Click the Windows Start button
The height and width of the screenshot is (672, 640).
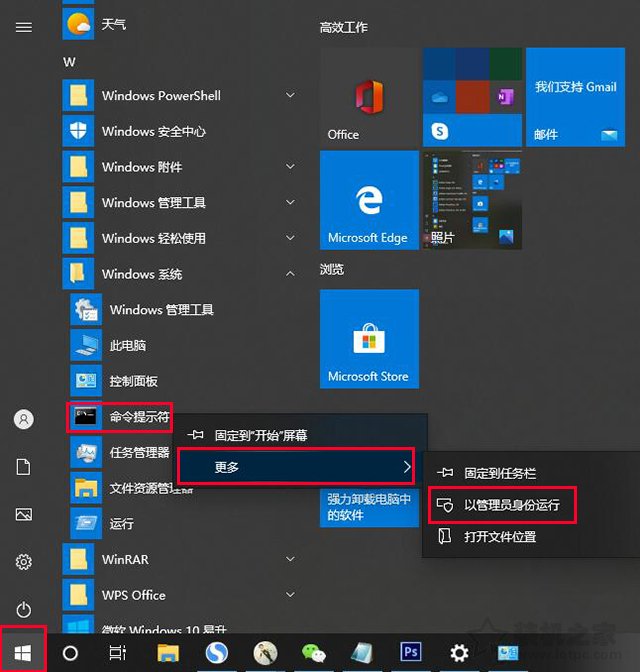point(23,652)
